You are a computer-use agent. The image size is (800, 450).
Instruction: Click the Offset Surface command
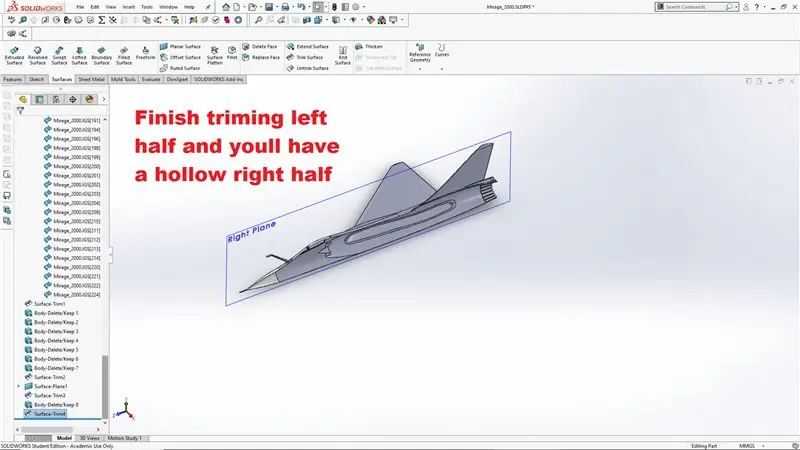pos(181,57)
